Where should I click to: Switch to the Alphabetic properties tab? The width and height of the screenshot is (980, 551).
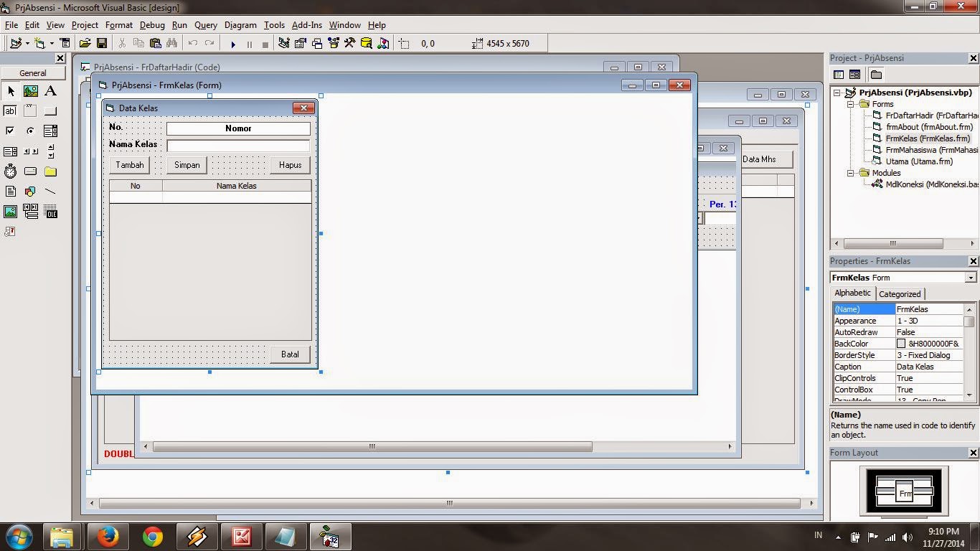[853, 293]
